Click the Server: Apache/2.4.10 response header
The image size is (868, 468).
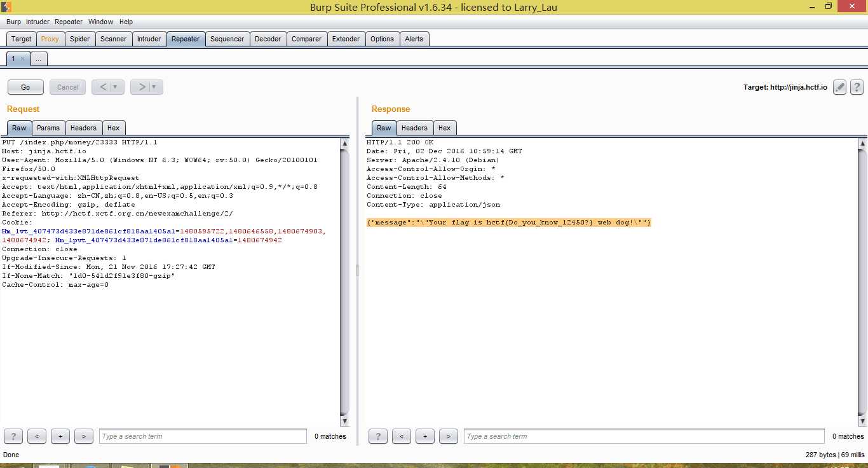pyautogui.click(x=433, y=160)
